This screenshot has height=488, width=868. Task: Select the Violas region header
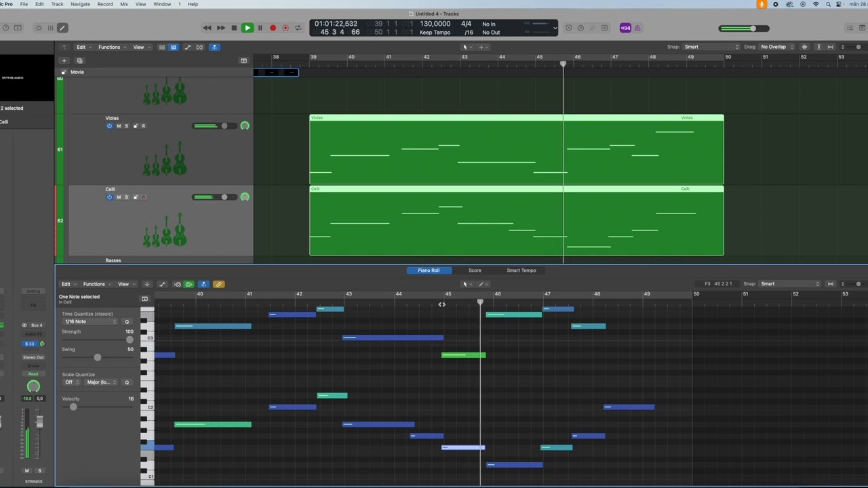517,118
